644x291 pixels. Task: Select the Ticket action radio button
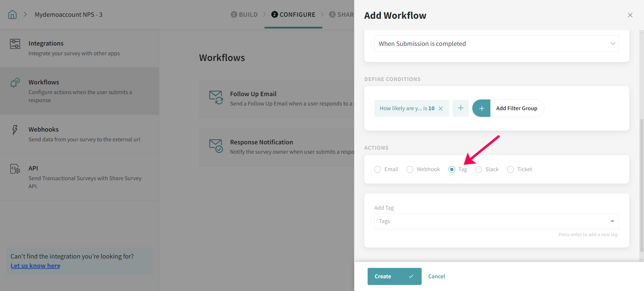pos(511,169)
